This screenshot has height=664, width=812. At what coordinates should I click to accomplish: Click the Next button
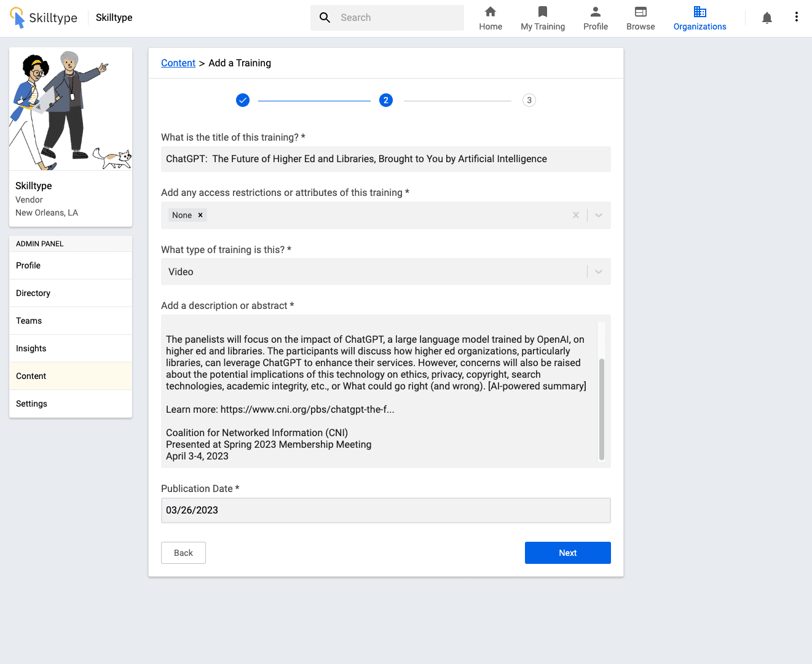click(568, 553)
